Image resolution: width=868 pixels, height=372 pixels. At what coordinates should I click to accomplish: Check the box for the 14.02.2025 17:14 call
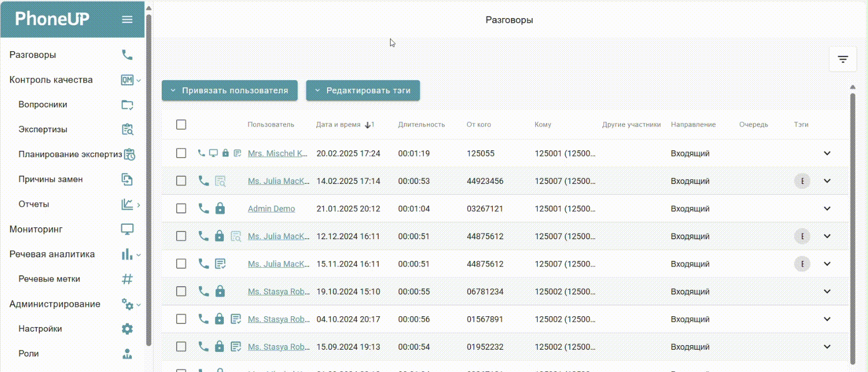click(x=181, y=181)
